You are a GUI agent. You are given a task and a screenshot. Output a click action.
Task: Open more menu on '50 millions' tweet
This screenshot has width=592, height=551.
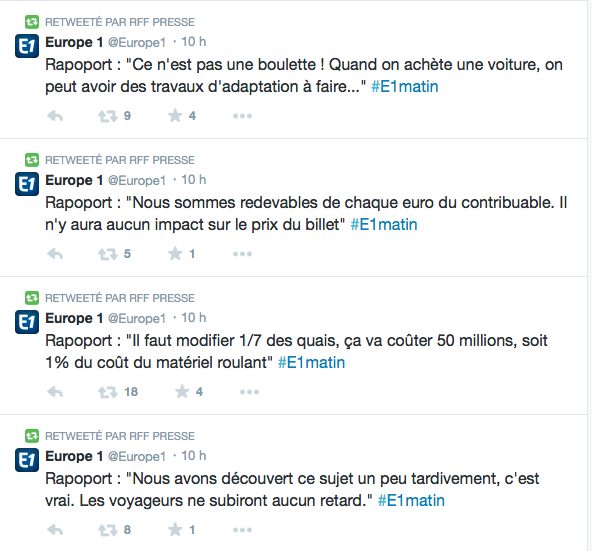pos(249,392)
